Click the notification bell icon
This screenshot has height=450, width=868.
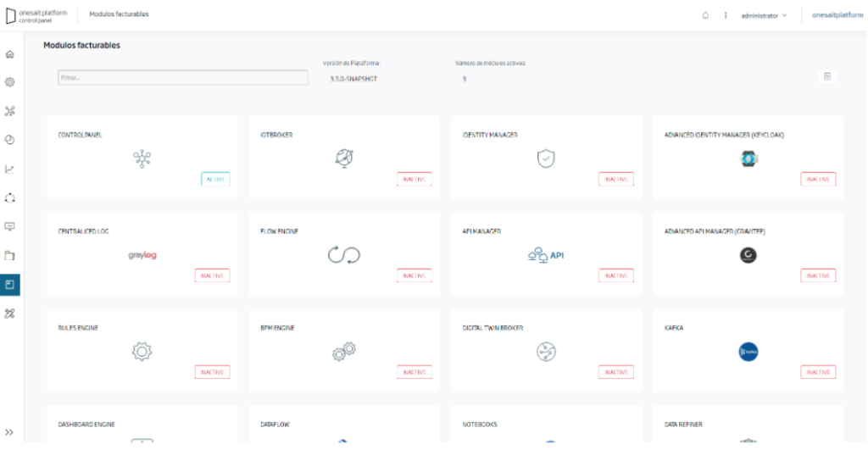tap(705, 15)
